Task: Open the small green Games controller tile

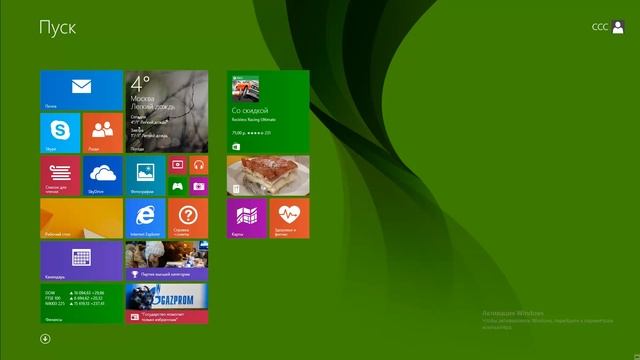Action: [178, 186]
